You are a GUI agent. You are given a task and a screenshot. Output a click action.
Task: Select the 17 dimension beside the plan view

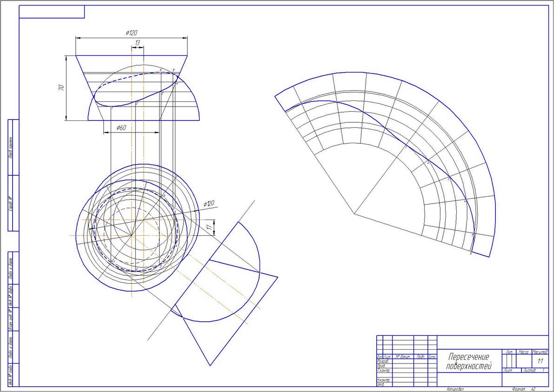pyautogui.click(x=209, y=227)
